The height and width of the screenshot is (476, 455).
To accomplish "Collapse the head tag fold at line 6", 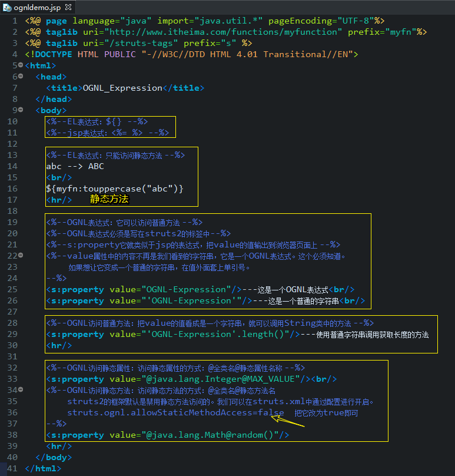I will tap(21, 76).
